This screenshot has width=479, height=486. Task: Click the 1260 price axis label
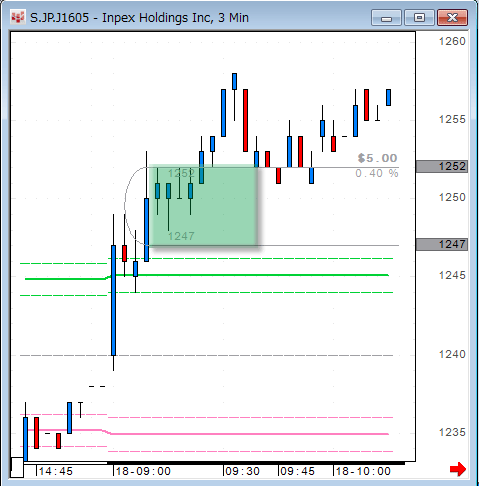click(x=452, y=41)
